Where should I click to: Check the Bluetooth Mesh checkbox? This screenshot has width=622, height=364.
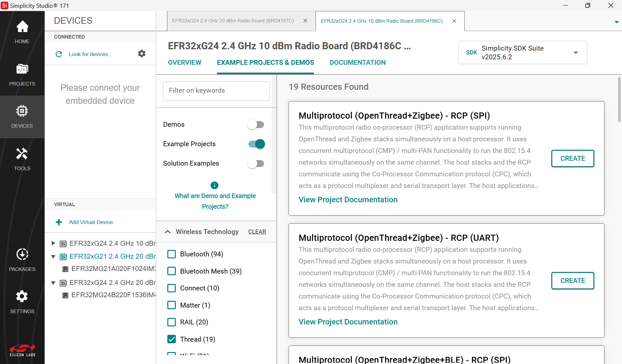(x=172, y=271)
